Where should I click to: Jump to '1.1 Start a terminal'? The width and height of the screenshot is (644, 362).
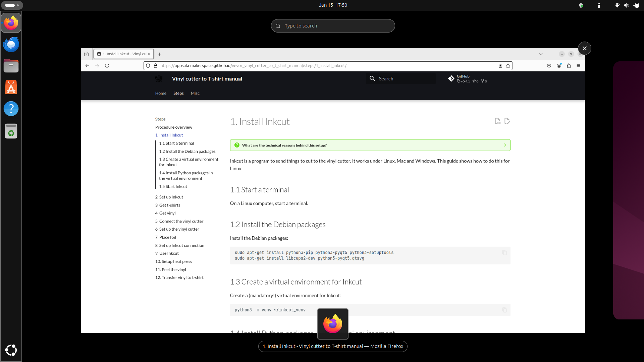176,143
